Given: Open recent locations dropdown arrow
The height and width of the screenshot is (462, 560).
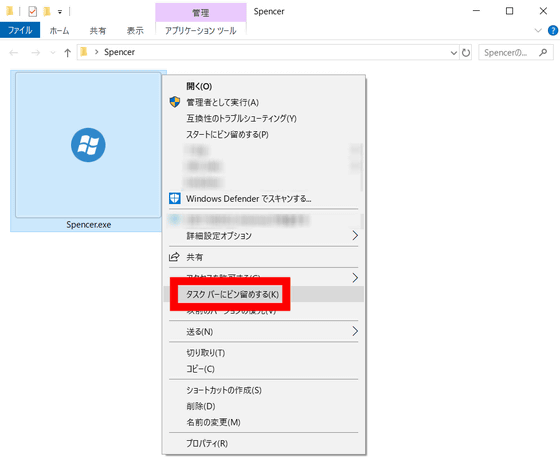Looking at the screenshot, I should click(x=53, y=53).
